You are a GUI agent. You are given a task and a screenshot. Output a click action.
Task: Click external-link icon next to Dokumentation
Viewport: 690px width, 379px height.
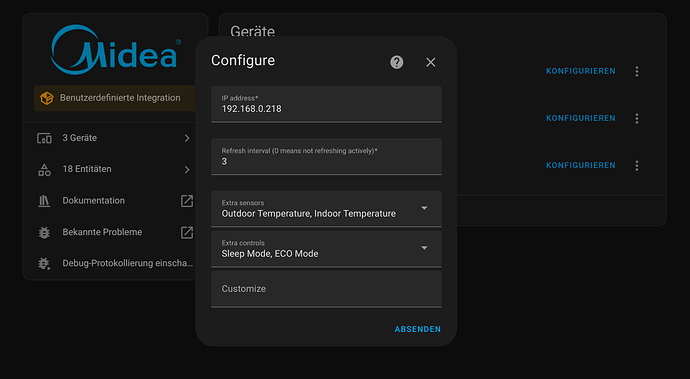click(x=187, y=201)
